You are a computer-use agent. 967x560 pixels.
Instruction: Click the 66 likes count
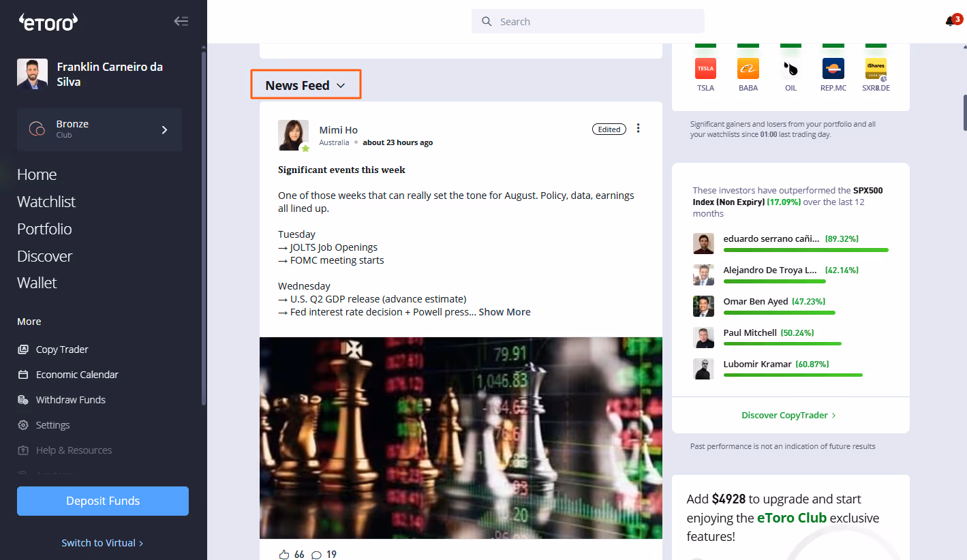pyautogui.click(x=299, y=555)
